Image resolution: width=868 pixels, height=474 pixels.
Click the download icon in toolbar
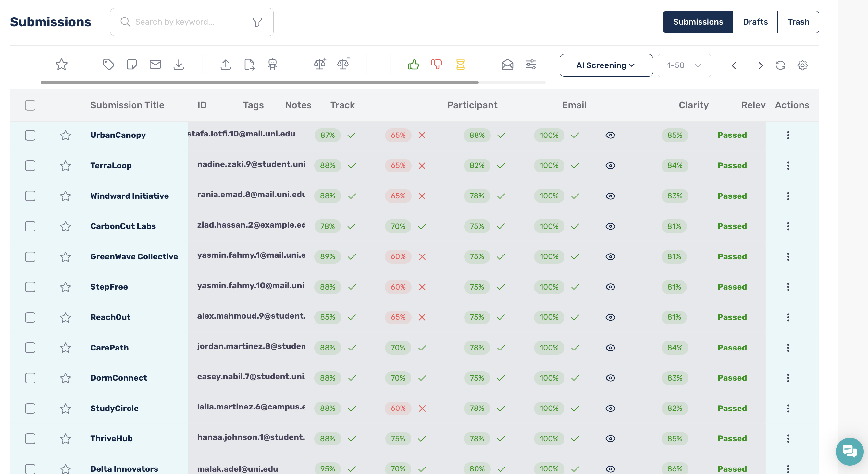pyautogui.click(x=179, y=64)
